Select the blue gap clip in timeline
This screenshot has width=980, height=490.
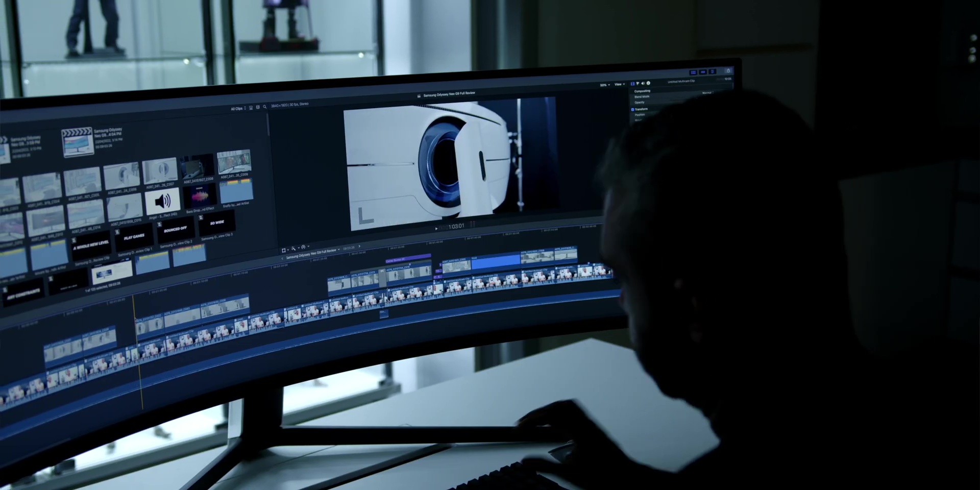point(496,262)
